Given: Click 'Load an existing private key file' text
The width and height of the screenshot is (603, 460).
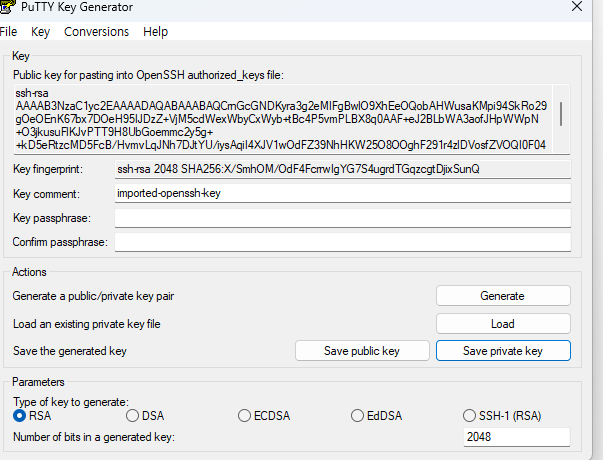Looking at the screenshot, I should pyautogui.click(x=87, y=324).
